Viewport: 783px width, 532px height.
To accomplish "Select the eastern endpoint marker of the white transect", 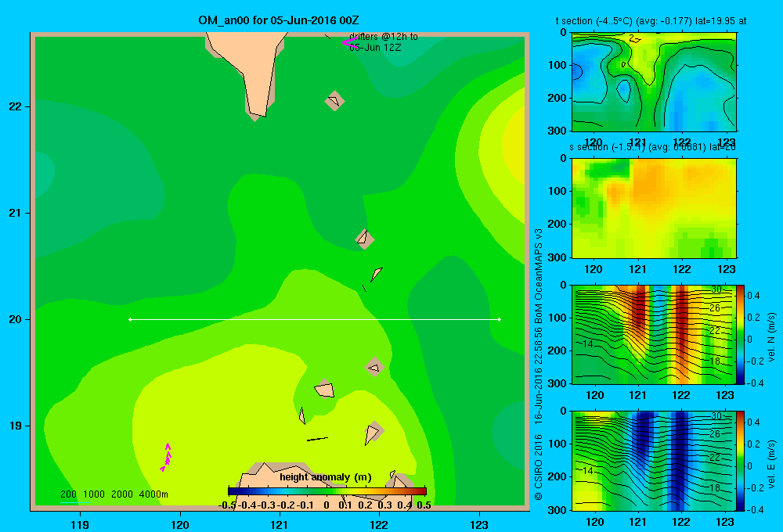I will [500, 319].
